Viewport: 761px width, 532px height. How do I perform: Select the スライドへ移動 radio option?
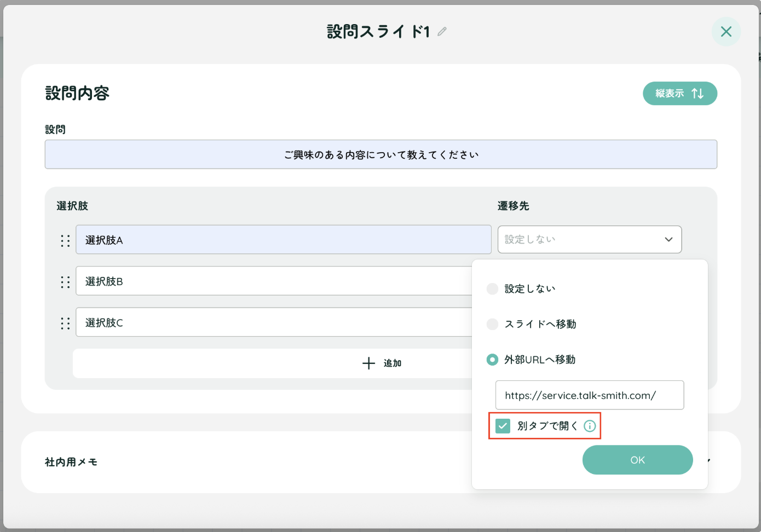[492, 324]
